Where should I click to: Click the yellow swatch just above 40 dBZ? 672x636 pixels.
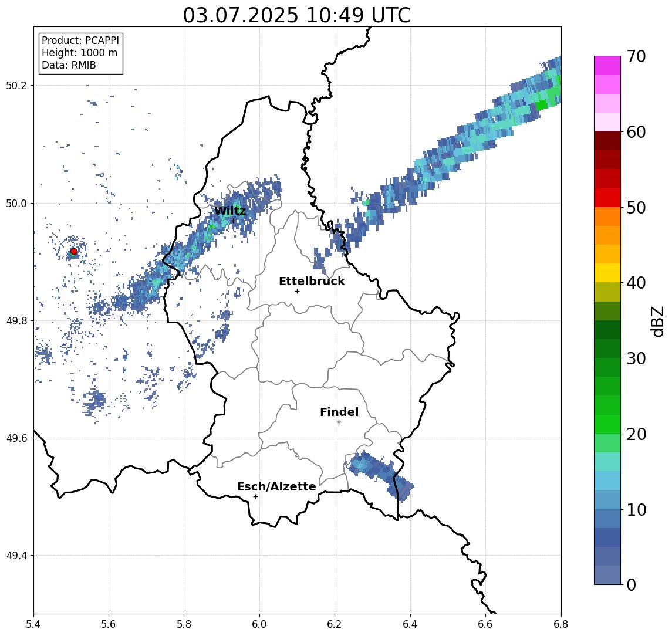607,273
